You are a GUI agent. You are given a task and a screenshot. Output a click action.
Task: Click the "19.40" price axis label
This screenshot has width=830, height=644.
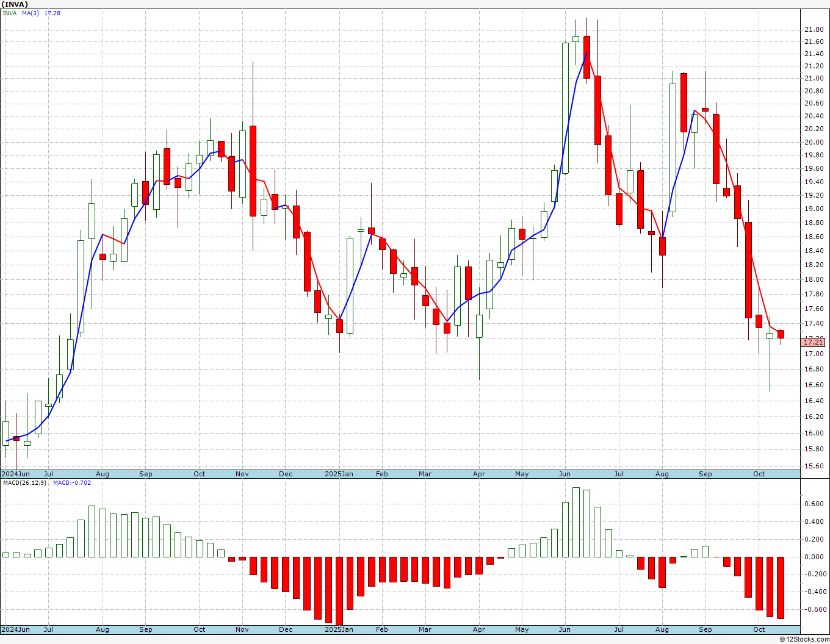(x=814, y=182)
